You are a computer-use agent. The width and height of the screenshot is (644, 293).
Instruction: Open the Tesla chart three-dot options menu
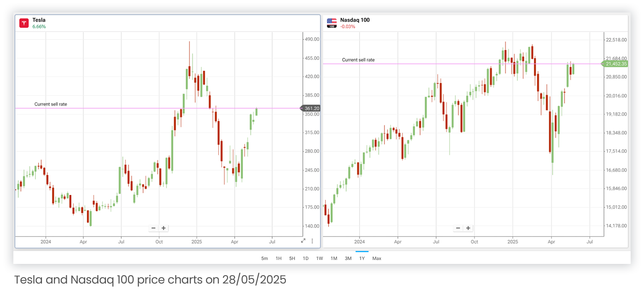coord(312,241)
